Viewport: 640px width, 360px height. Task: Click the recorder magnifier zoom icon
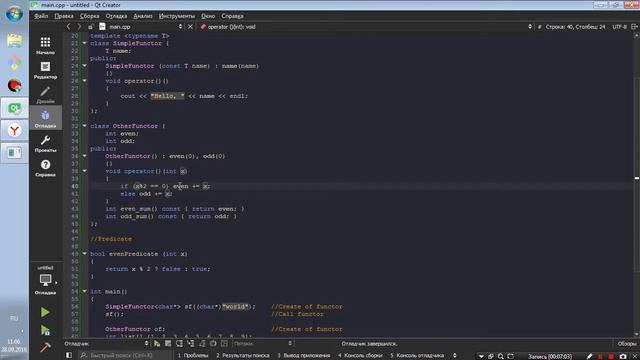[x=500, y=356]
